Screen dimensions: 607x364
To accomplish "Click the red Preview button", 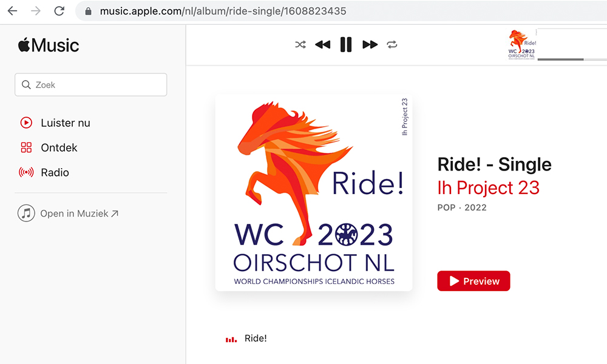I will [x=473, y=281].
